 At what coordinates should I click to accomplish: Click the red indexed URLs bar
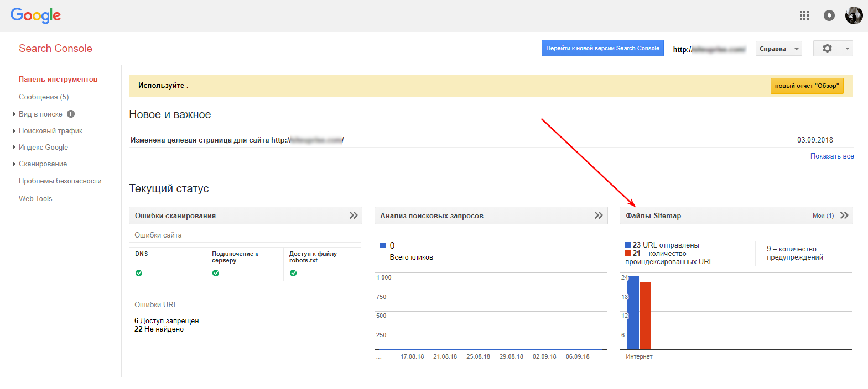645,316
